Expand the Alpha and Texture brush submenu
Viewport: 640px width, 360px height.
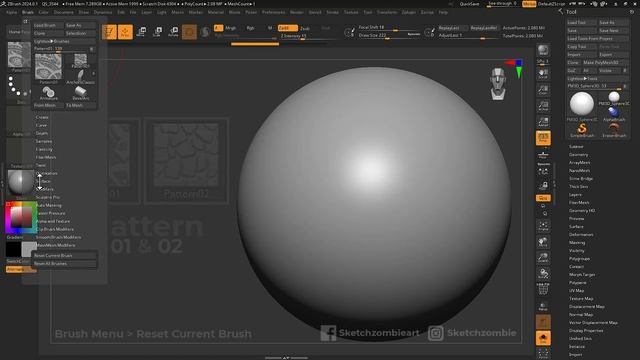pyautogui.click(x=53, y=221)
